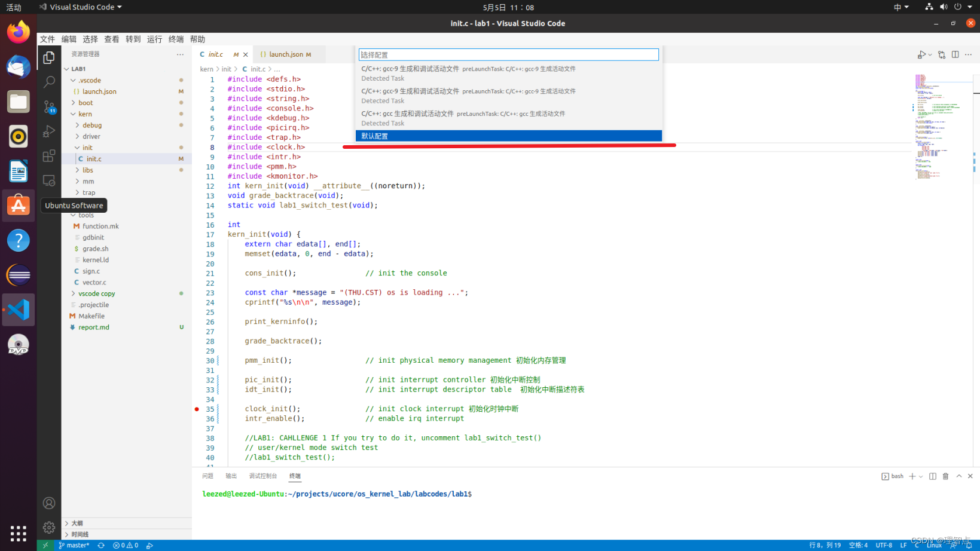Switch to the 问题 problems panel tab

pos(207,476)
